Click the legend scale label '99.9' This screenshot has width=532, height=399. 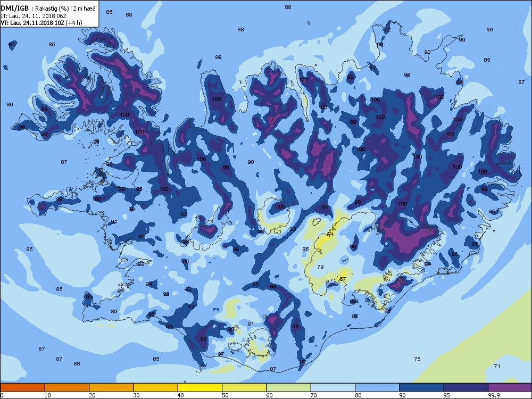493,395
